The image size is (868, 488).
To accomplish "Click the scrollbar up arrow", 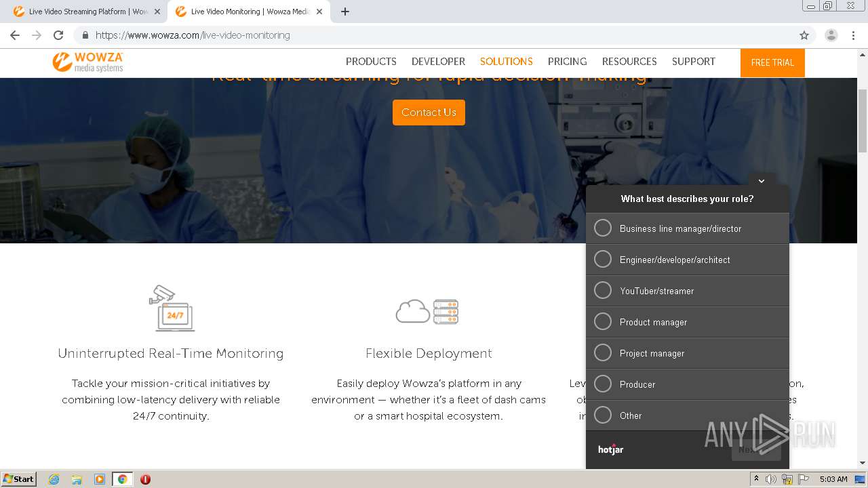I will 862,54.
